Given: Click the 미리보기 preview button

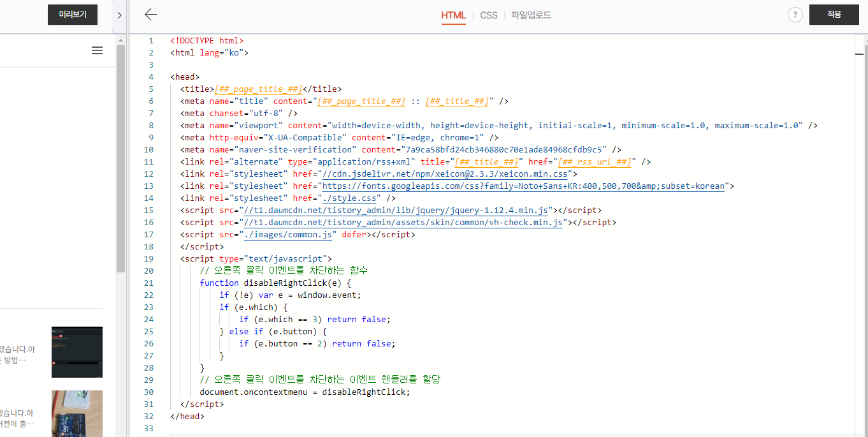Looking at the screenshot, I should point(73,15).
